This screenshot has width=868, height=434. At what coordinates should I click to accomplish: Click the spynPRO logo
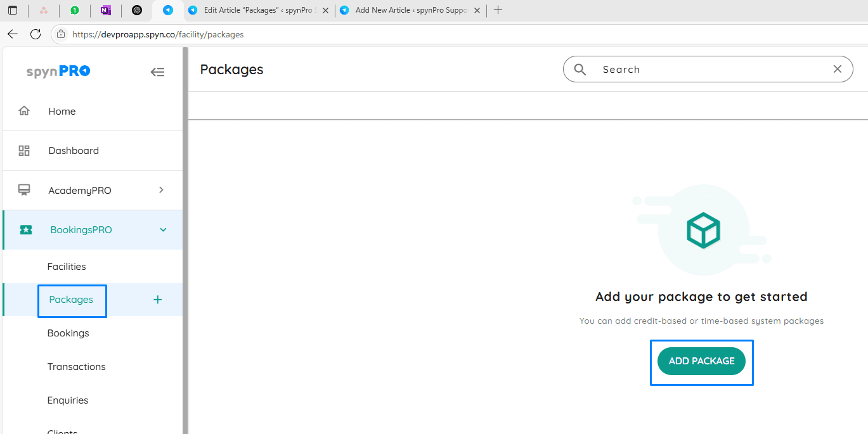click(58, 72)
